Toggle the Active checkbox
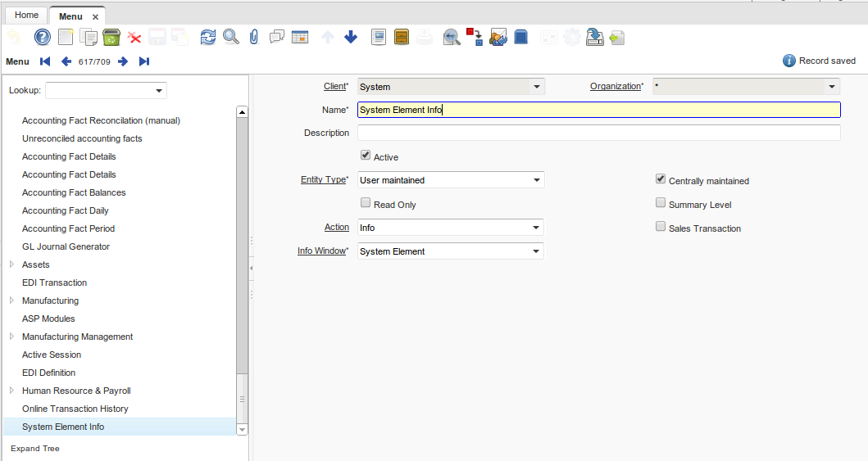 [366, 156]
